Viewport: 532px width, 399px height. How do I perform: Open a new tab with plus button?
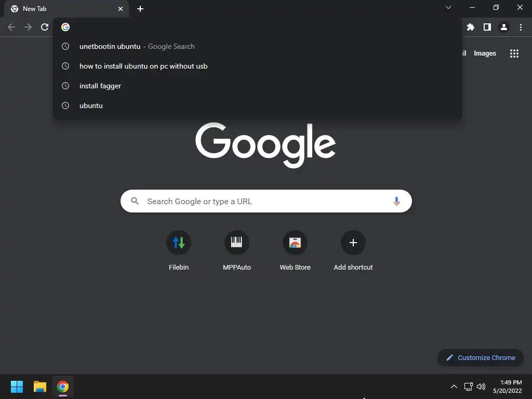pos(140,9)
